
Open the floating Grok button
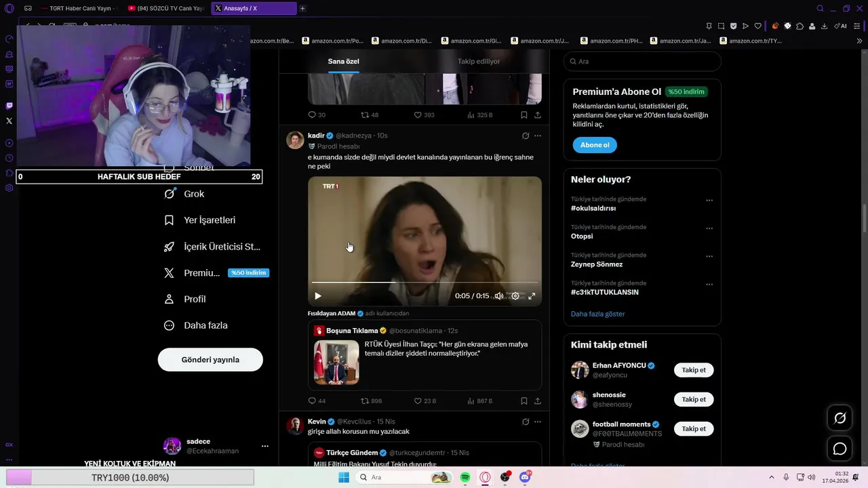pos(840,418)
